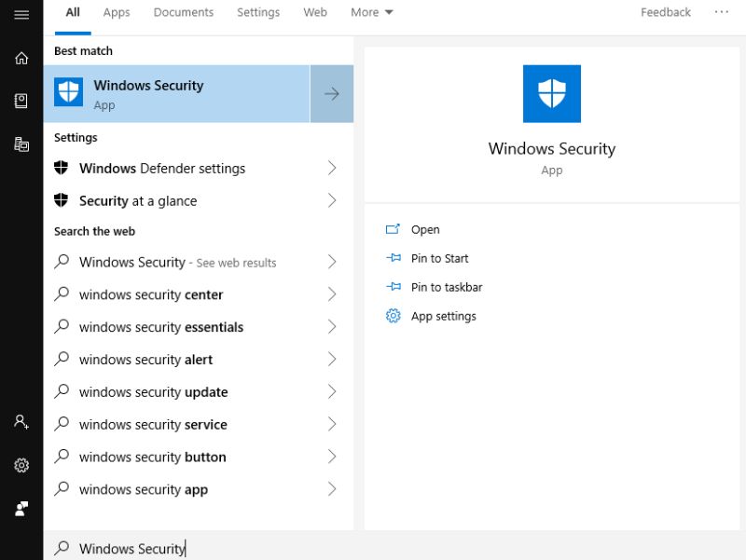746x560 pixels.
Task: Expand the chevron for windows security center
Action: tap(332, 294)
